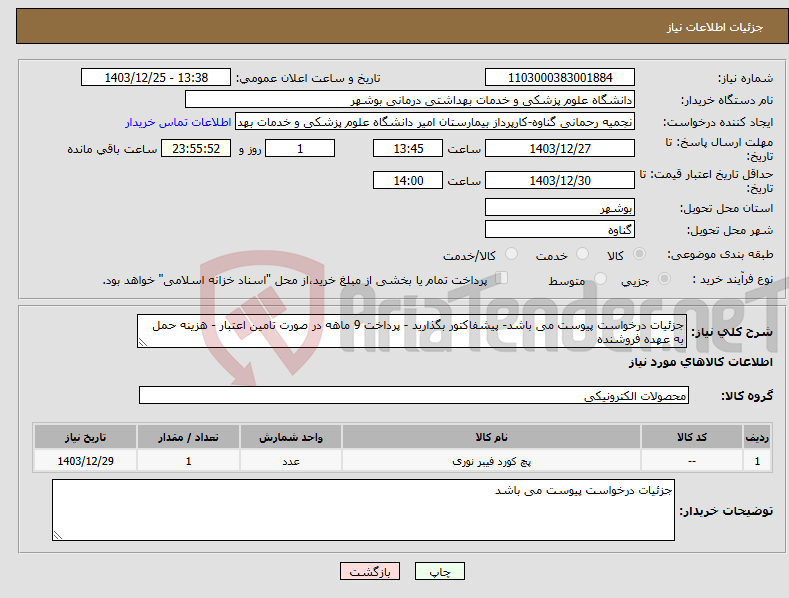Image resolution: width=789 pixels, height=598 pixels.
Task: Click the buyer organization name field
Action: [x=410, y=100]
